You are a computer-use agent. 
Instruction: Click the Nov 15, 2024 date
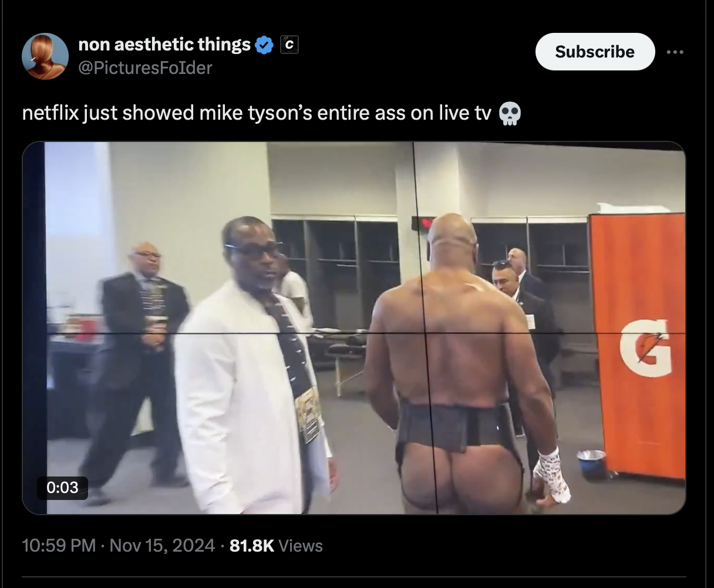pos(163,546)
